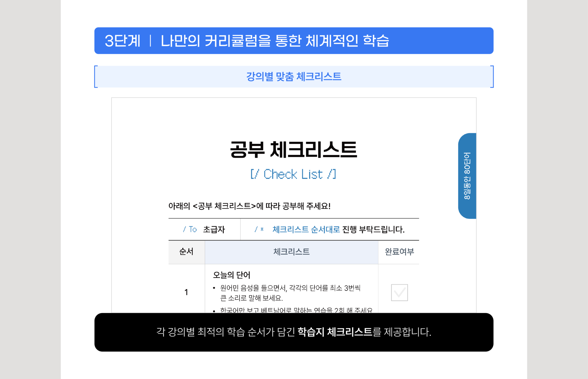Click the '체크리스트' column header
Screen dimensions: 588x379
[x=291, y=252]
